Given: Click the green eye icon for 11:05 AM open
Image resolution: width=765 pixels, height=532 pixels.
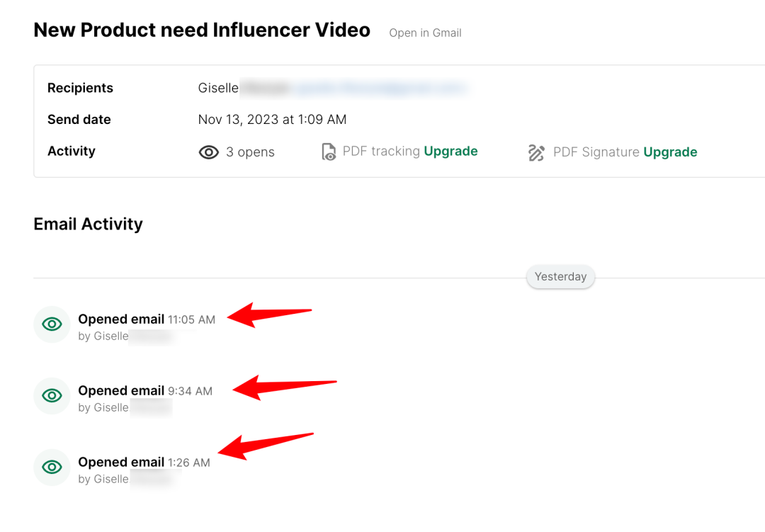Looking at the screenshot, I should click(52, 324).
